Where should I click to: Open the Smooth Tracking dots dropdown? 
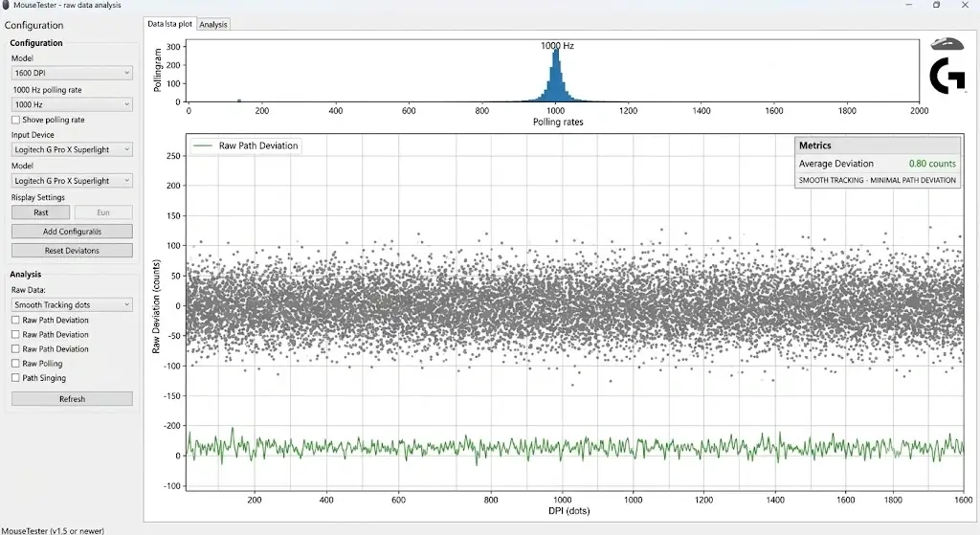click(72, 304)
